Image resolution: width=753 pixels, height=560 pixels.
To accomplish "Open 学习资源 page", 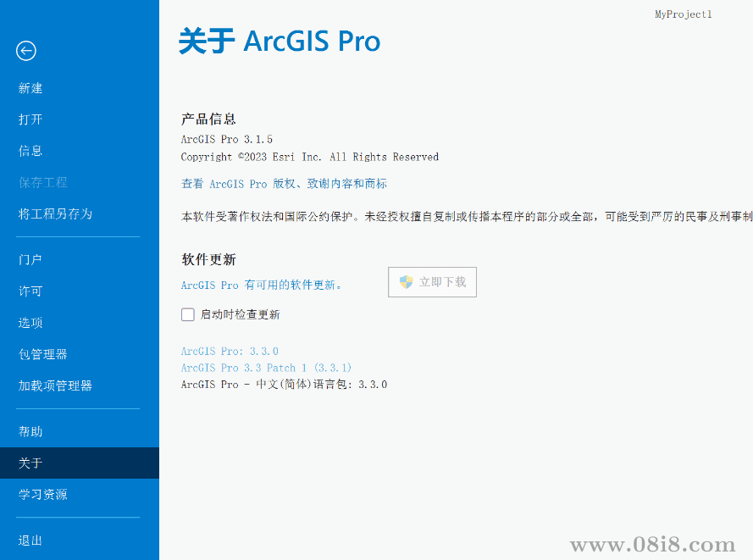I will [x=42, y=494].
